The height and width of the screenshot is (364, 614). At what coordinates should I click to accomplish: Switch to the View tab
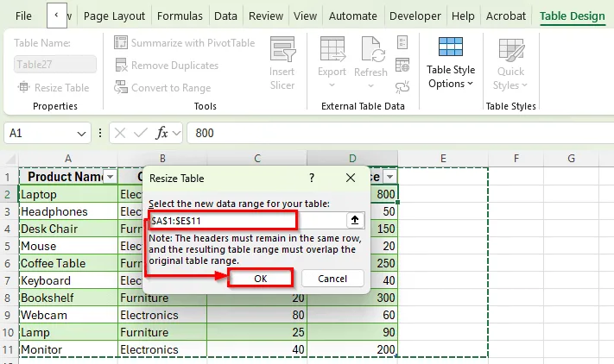click(305, 16)
